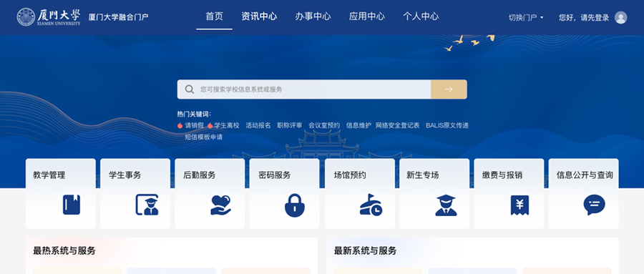
Task: Click the user avatar icon to log in
Action: point(620,18)
